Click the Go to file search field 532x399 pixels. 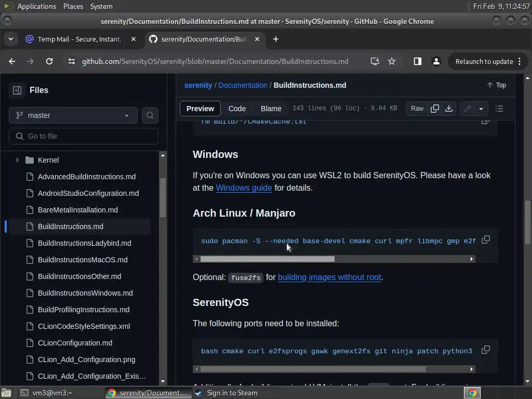pos(84,136)
